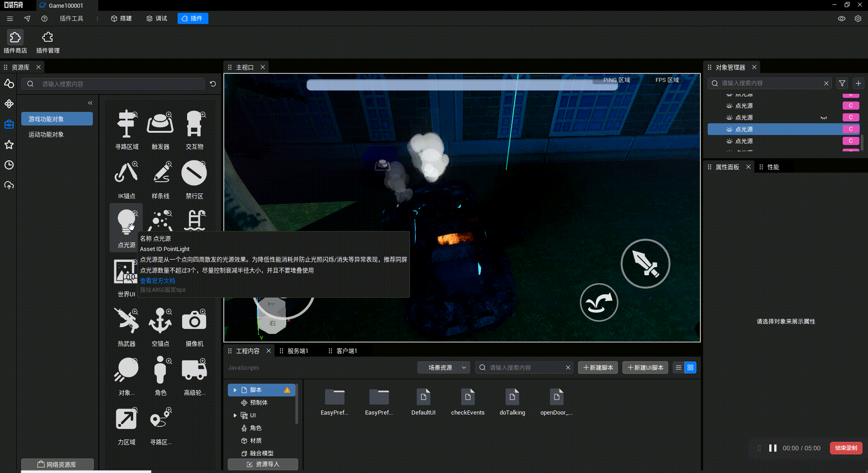This screenshot has height=473, width=868.
Task: Toggle the preview eye icon in top bar
Action: click(x=842, y=19)
